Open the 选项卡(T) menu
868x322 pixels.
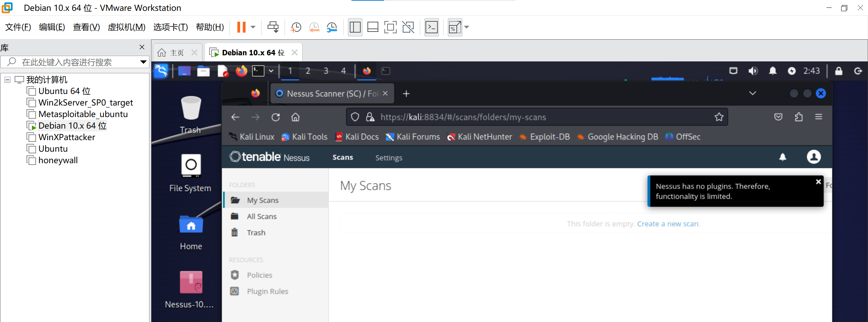tap(170, 27)
